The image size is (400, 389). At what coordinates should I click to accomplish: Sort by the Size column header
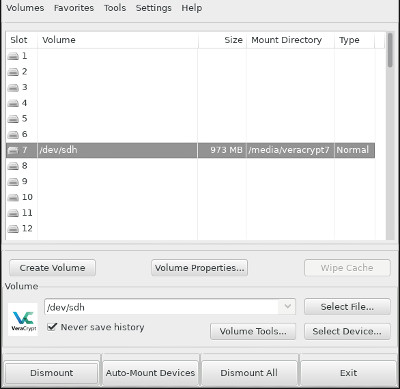(x=222, y=40)
